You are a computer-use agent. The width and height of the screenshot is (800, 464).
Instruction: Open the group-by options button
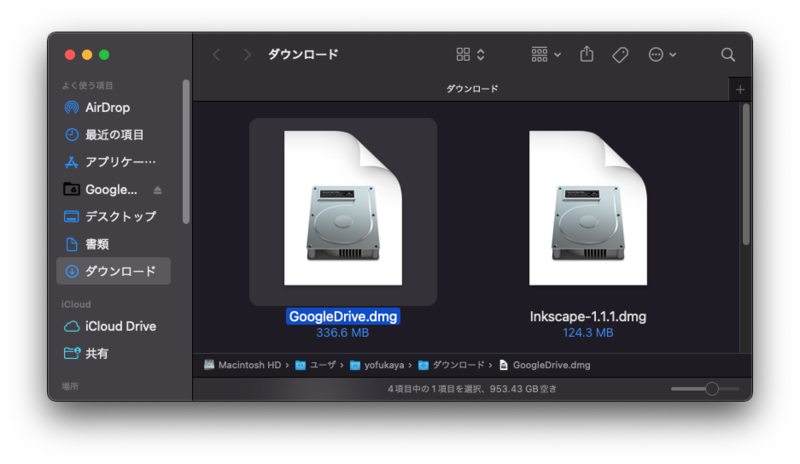pos(539,55)
